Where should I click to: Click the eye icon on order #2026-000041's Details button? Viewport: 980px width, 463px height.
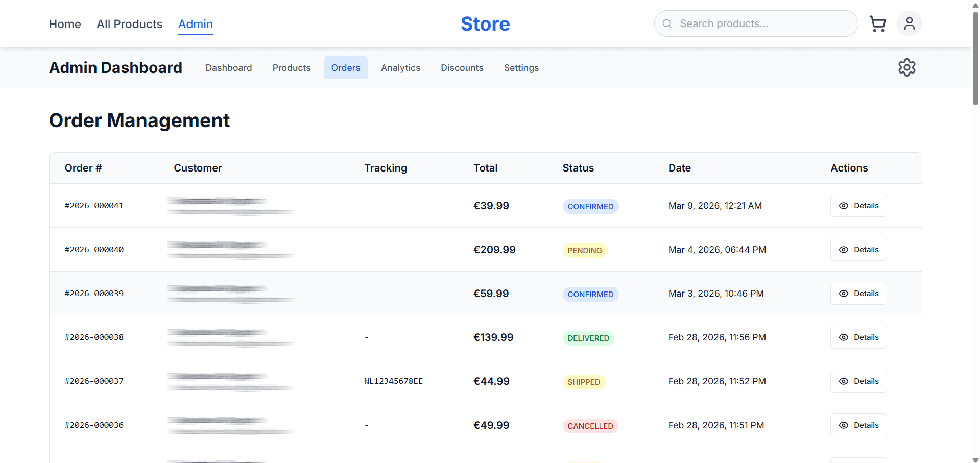[x=844, y=205]
